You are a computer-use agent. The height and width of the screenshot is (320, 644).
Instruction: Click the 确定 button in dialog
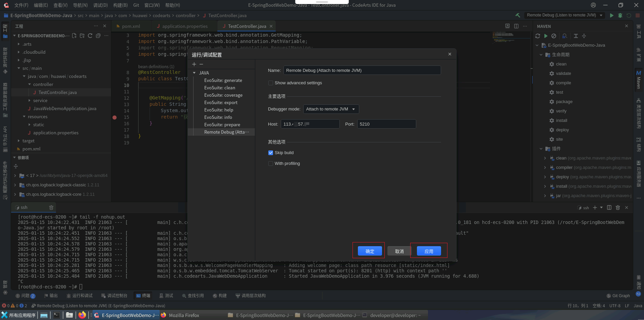(x=370, y=251)
